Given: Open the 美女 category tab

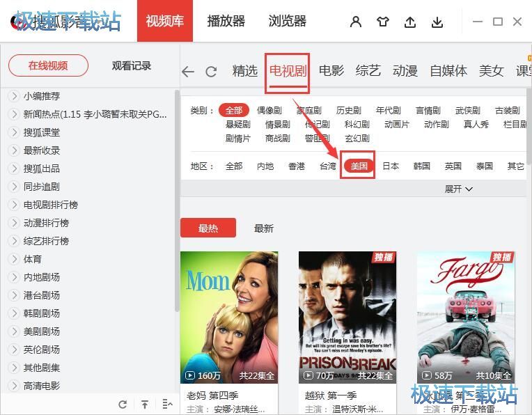Looking at the screenshot, I should tap(492, 71).
